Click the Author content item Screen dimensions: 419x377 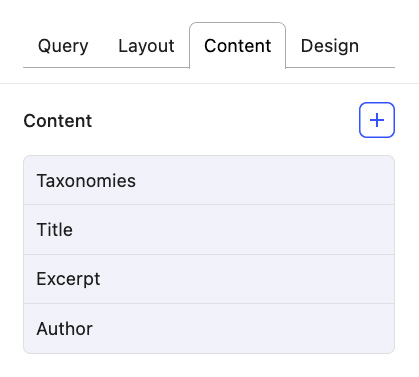(x=209, y=328)
